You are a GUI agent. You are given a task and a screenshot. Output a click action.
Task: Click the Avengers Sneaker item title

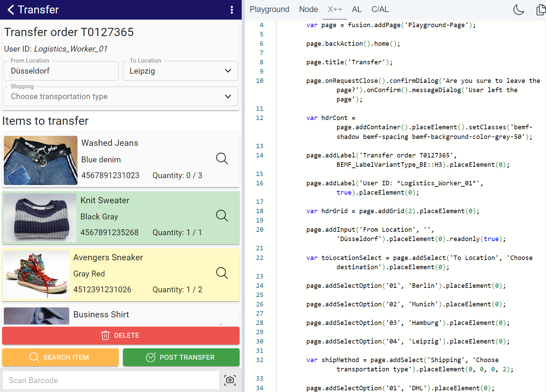108,257
